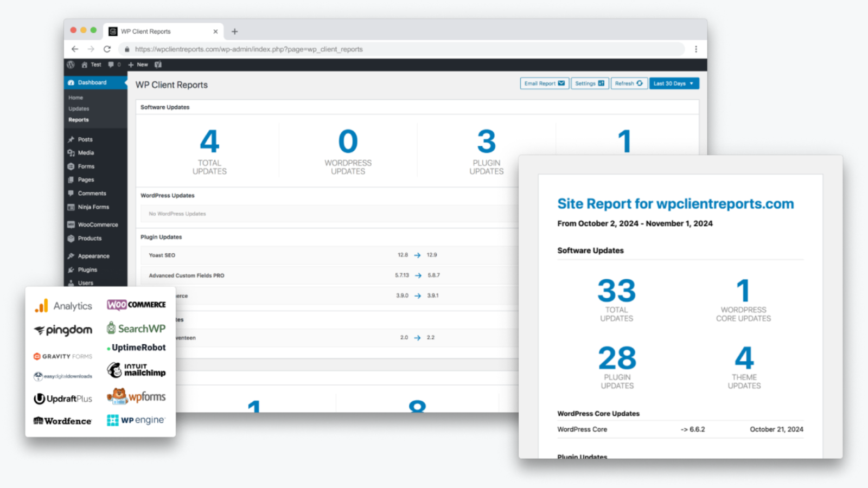Click the Advanced Custom Fields PRO row

(329, 275)
